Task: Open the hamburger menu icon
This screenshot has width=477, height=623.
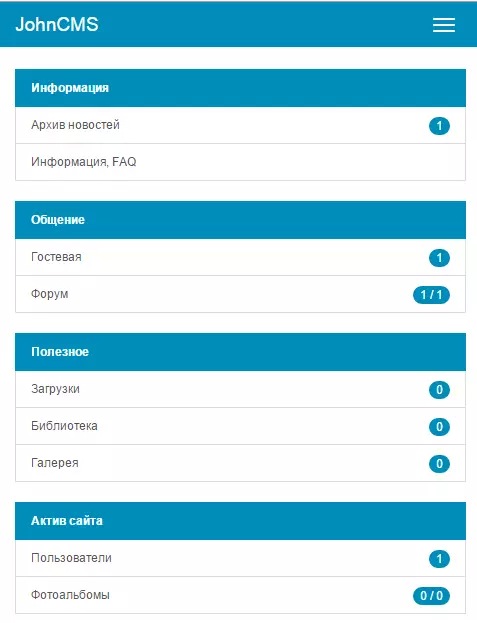Action: (x=444, y=25)
